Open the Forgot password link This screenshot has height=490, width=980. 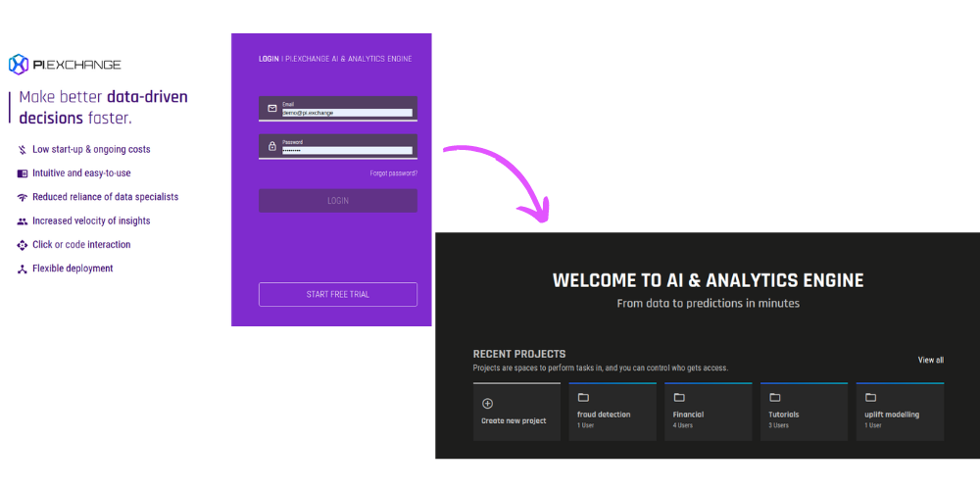pos(394,173)
